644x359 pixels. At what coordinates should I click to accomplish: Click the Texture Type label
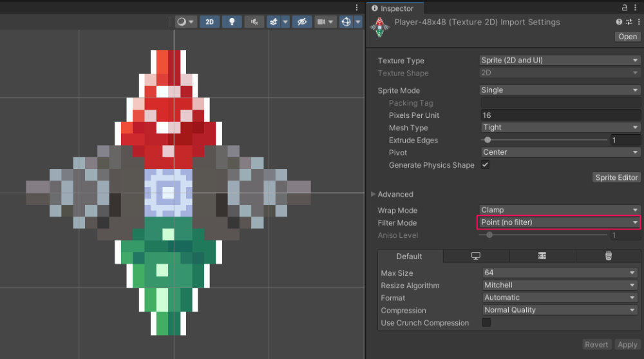point(401,61)
